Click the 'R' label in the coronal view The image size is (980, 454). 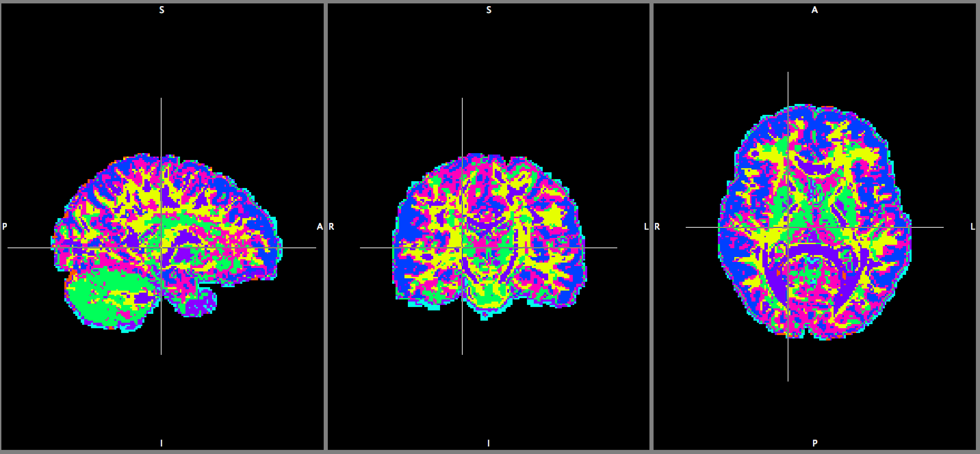tap(331, 227)
